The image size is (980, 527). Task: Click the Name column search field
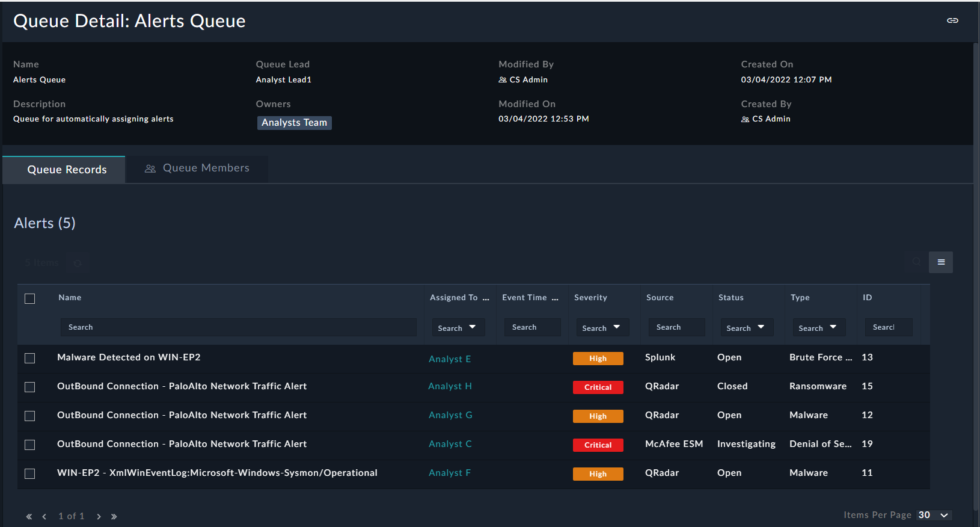[238, 327]
